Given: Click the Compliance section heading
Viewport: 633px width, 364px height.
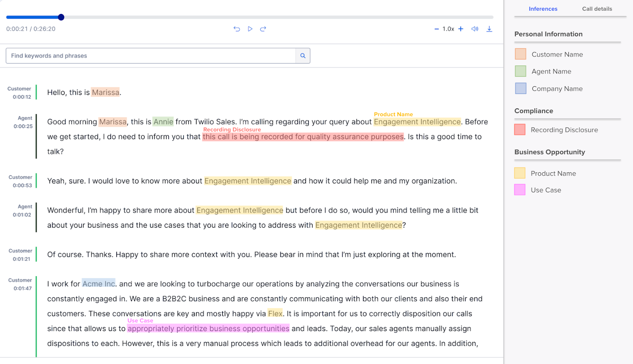Looking at the screenshot, I should pyautogui.click(x=534, y=111).
